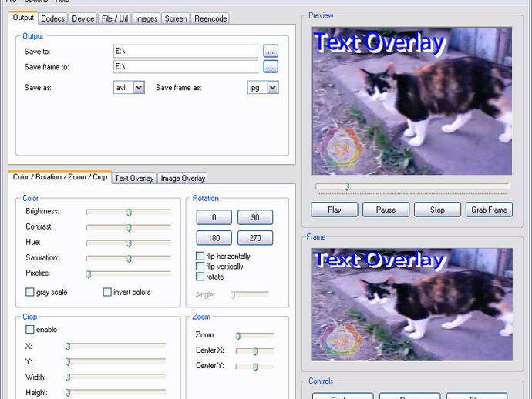This screenshot has height=399, width=532.
Task: Click the Zoom level slider
Action: (x=254, y=336)
